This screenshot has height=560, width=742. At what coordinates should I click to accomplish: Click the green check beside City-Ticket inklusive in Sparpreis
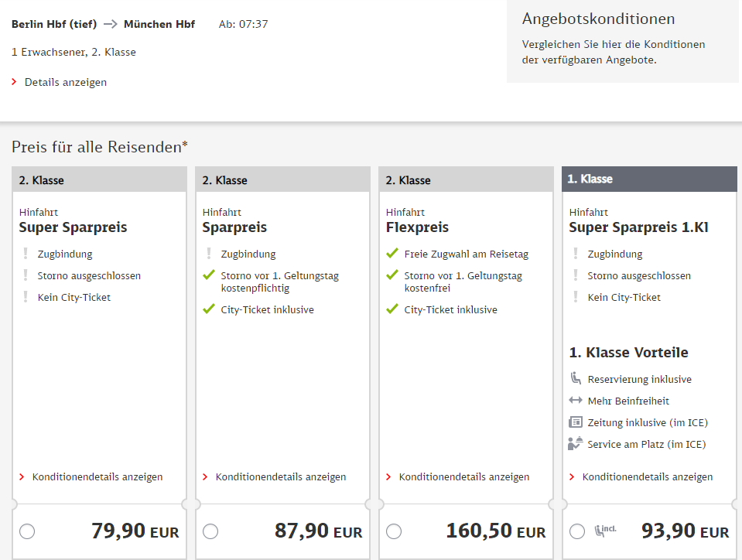click(209, 309)
